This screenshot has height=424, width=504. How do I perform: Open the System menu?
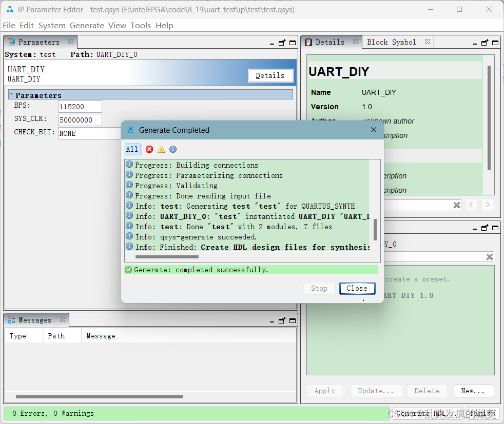[x=52, y=25]
